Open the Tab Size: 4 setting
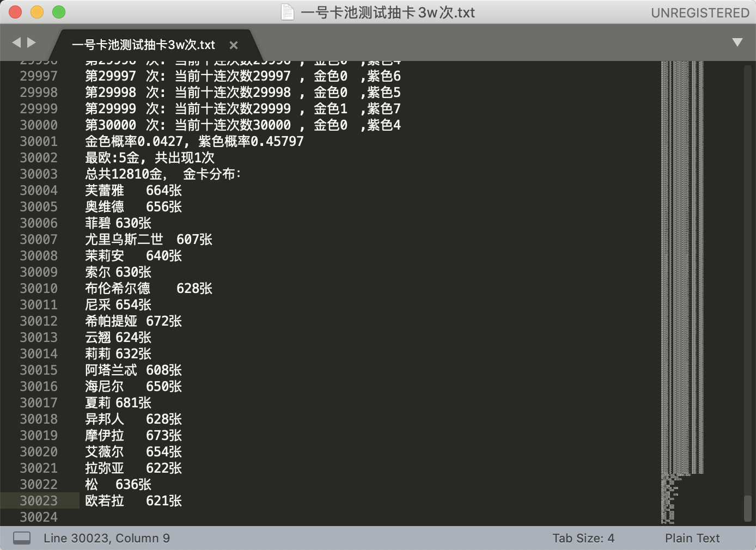 (583, 538)
